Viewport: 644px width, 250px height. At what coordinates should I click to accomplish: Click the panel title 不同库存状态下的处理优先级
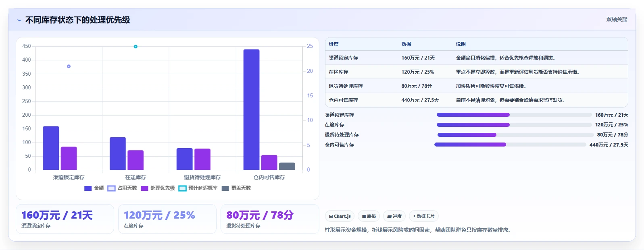(77, 20)
